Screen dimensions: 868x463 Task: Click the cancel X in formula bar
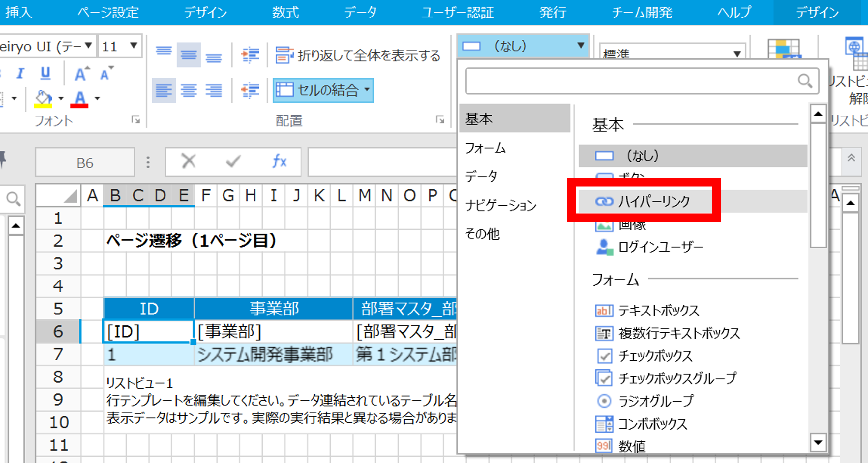(188, 161)
